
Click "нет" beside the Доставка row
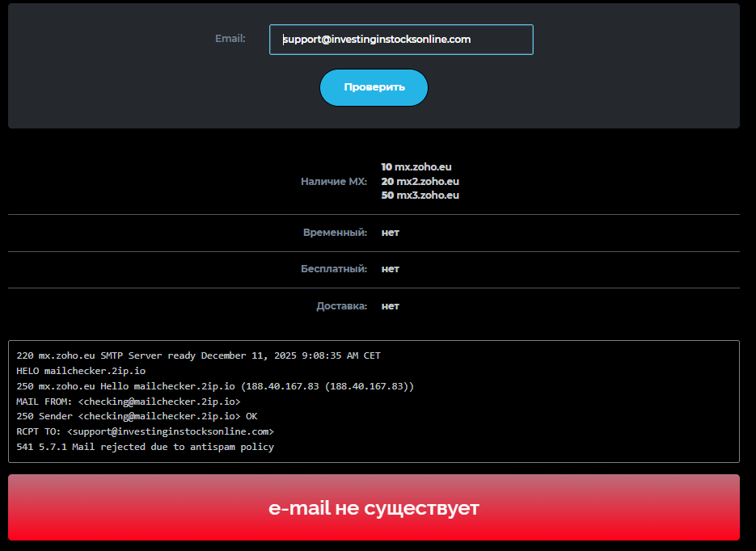click(390, 305)
